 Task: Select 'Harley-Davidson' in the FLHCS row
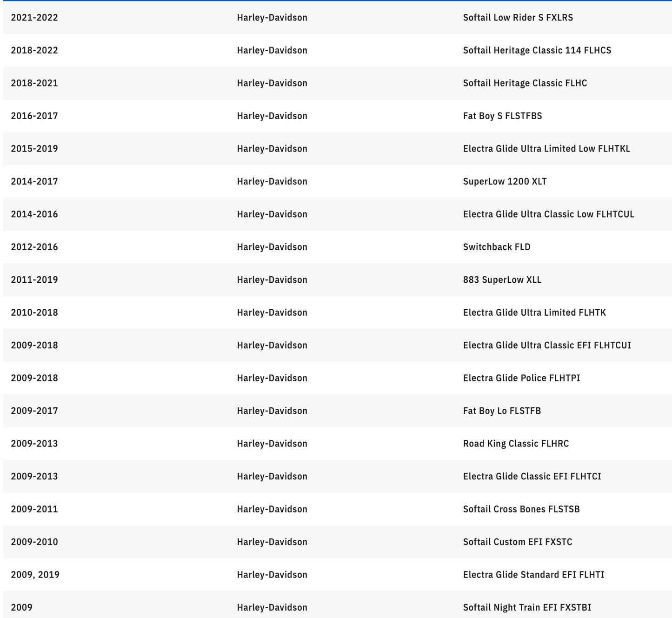coord(272,50)
